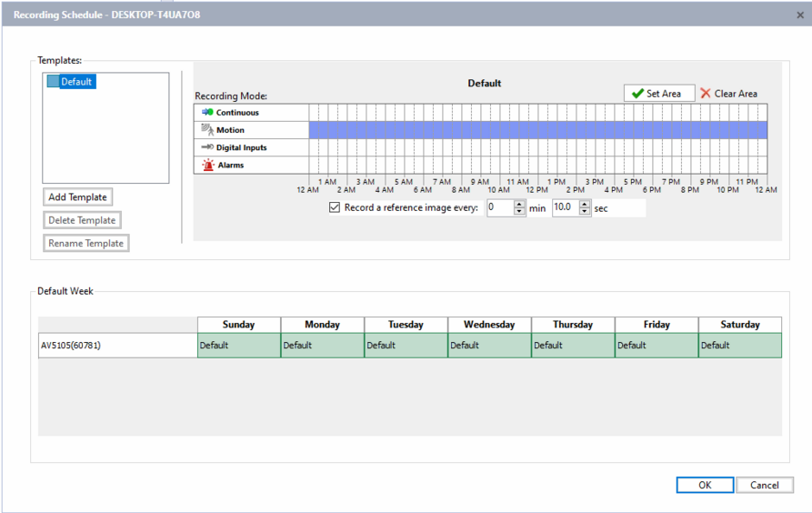Viewport: 812px width, 513px height.
Task: Click the blue Motion schedule timeline bar
Action: [538, 130]
